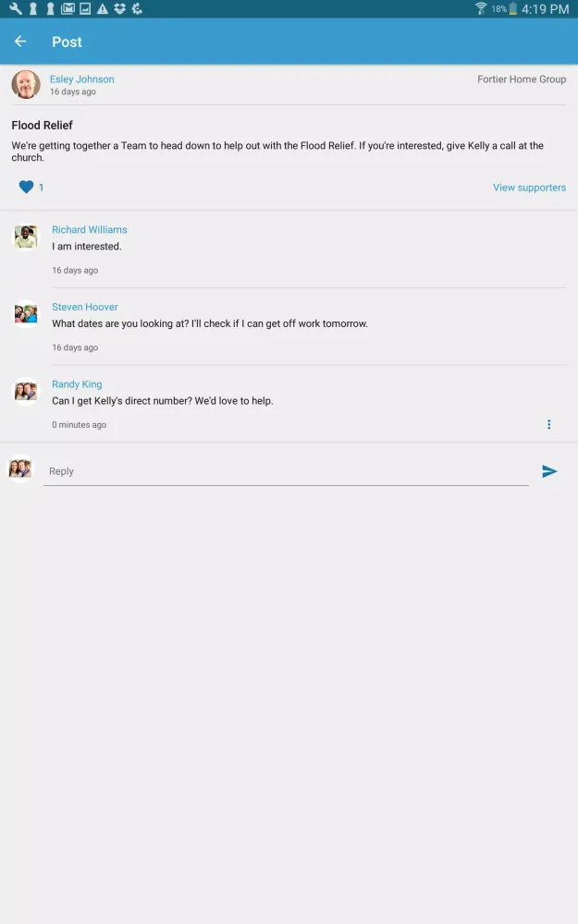Tap the Gmail icon in status bar

tap(68, 8)
